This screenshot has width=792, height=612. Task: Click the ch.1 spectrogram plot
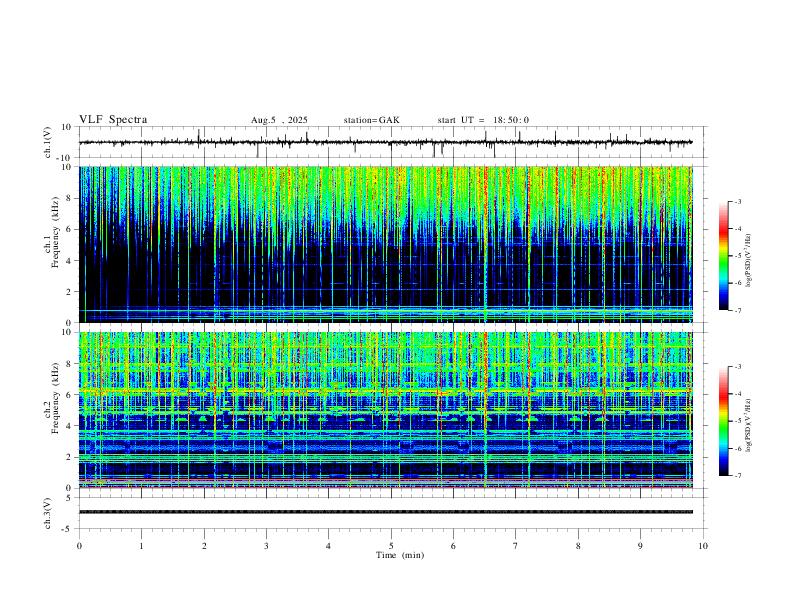(x=386, y=244)
